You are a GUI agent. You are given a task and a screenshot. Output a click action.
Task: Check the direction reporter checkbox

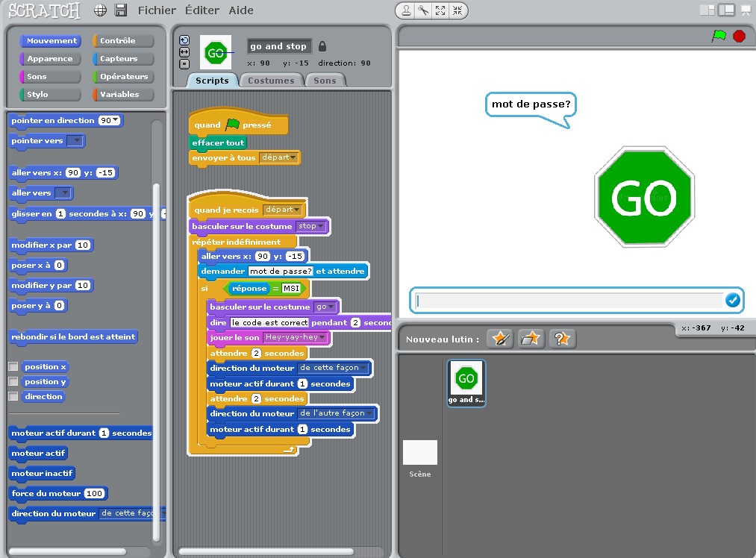[13, 397]
